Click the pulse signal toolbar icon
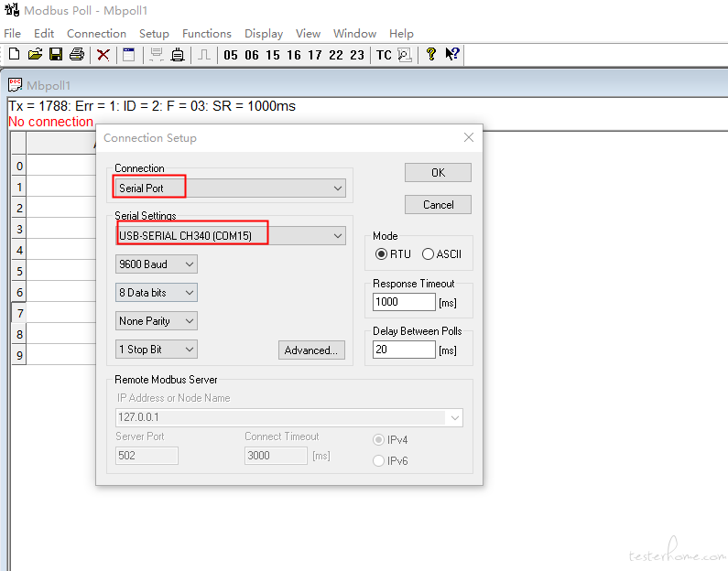This screenshot has height=571, width=728. (204, 55)
